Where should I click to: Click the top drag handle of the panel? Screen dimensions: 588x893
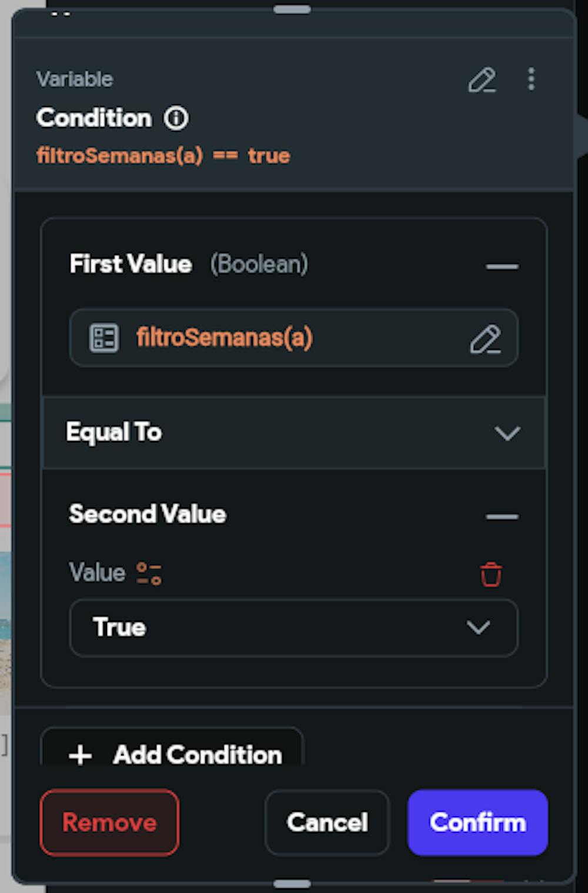tap(292, 9)
